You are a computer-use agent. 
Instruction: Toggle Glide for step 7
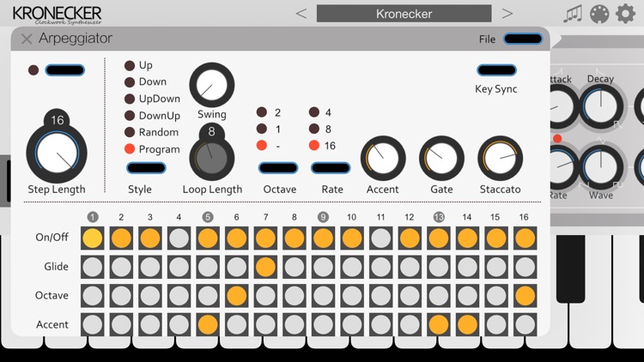(265, 267)
